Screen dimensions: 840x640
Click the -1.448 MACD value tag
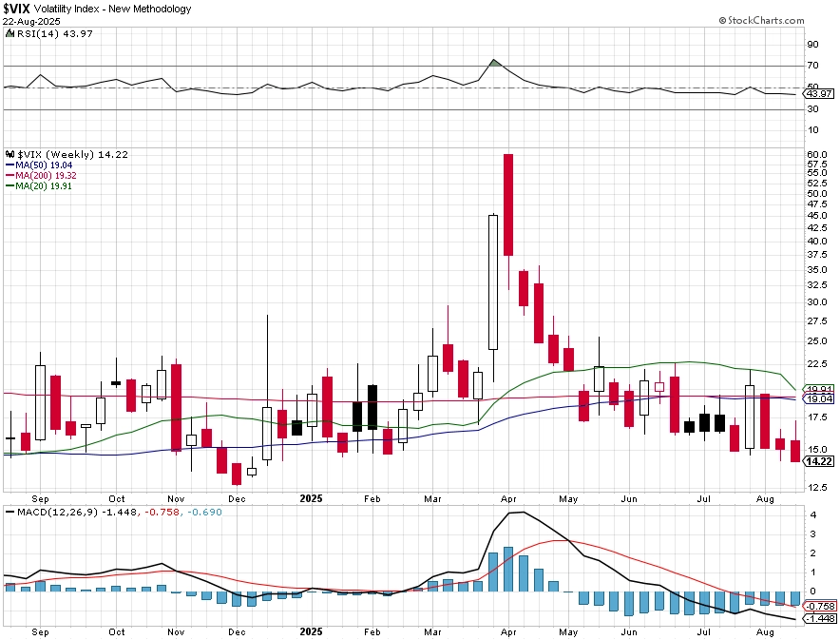pos(820,618)
